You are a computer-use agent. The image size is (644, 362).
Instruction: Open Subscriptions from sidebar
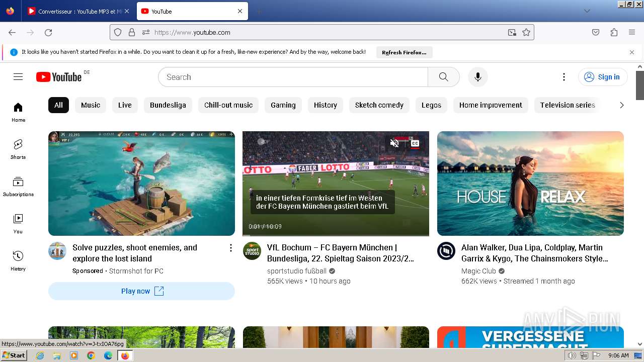18,187
